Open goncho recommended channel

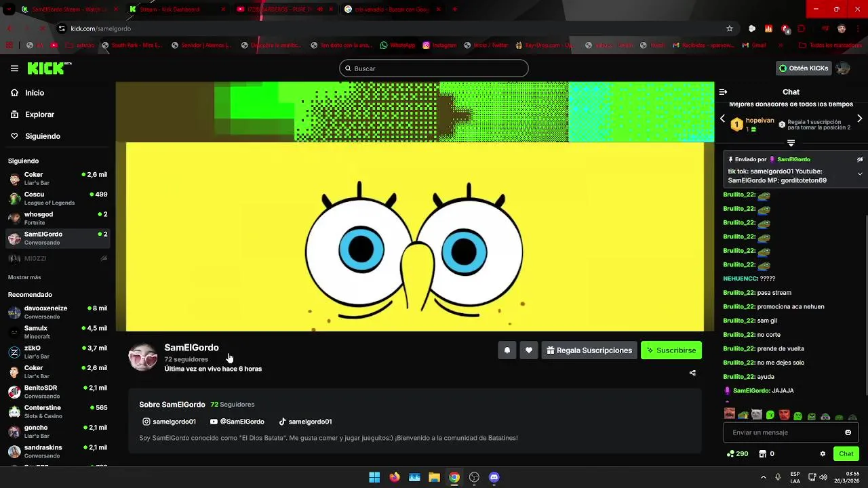point(58,431)
